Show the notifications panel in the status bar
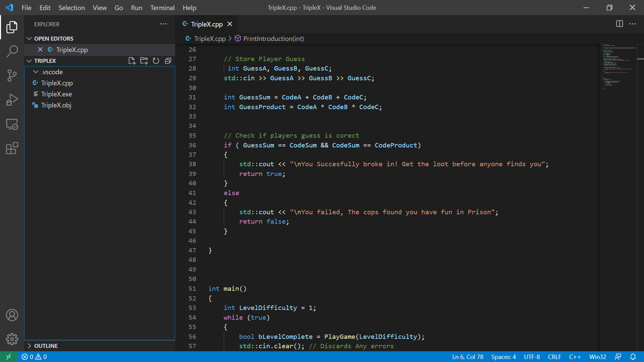 [633, 357]
